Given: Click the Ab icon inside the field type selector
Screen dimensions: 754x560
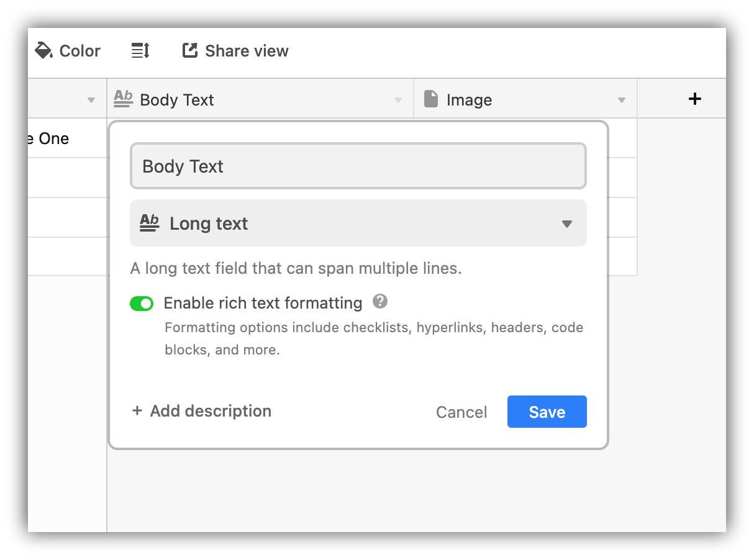Looking at the screenshot, I should click(150, 223).
